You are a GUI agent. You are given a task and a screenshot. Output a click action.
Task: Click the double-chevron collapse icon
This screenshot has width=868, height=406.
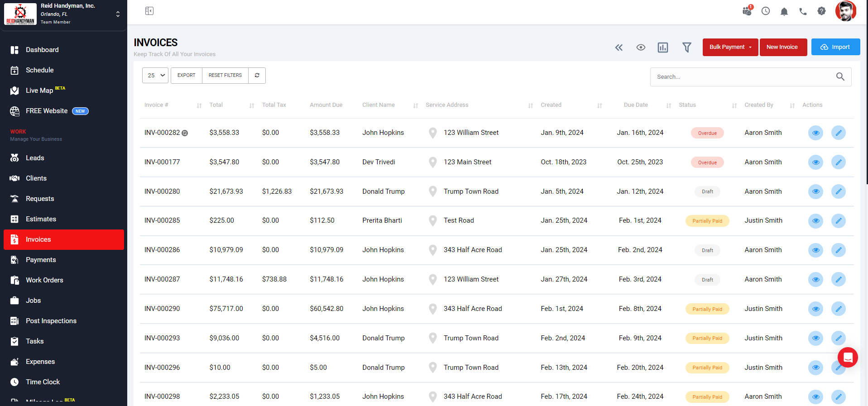coord(619,48)
